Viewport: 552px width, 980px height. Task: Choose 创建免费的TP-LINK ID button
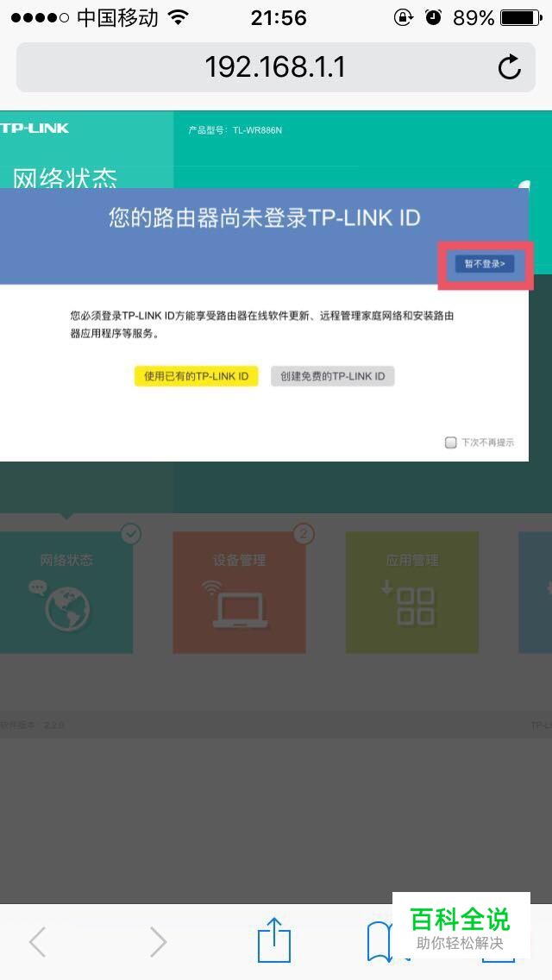tap(333, 376)
